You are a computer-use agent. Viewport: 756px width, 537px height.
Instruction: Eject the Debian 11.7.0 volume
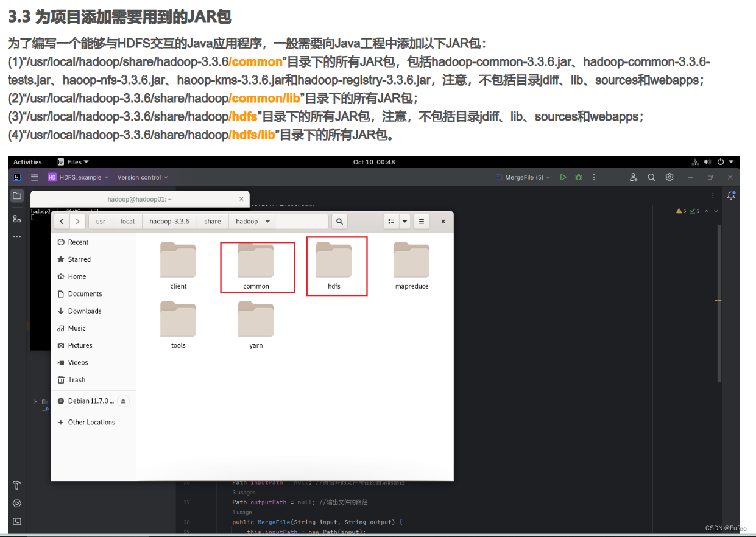(x=123, y=401)
